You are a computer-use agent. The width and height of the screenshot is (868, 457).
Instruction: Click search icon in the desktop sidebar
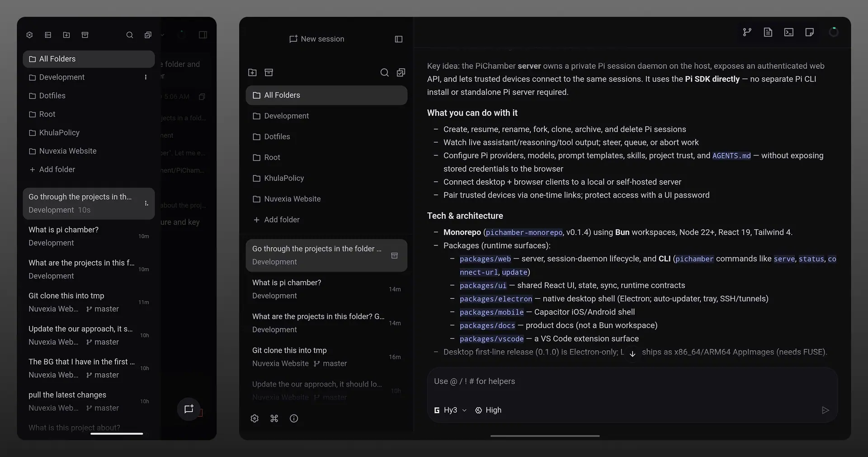click(x=385, y=72)
